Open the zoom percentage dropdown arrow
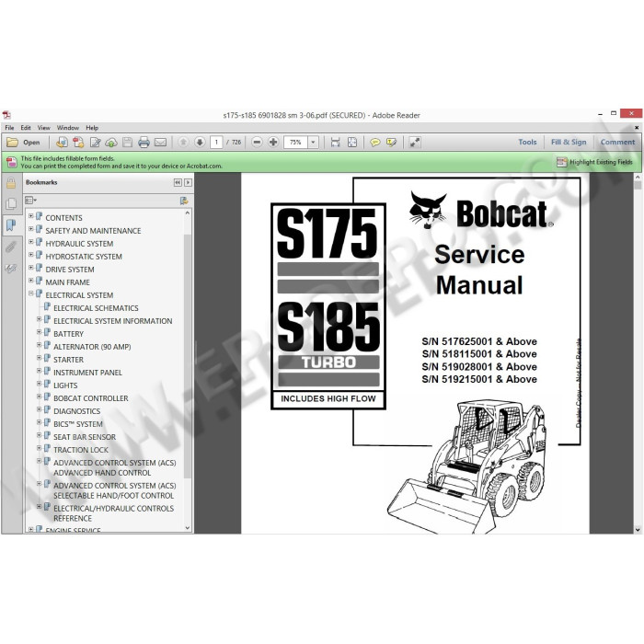Image resolution: width=644 pixels, height=644 pixels. click(313, 142)
